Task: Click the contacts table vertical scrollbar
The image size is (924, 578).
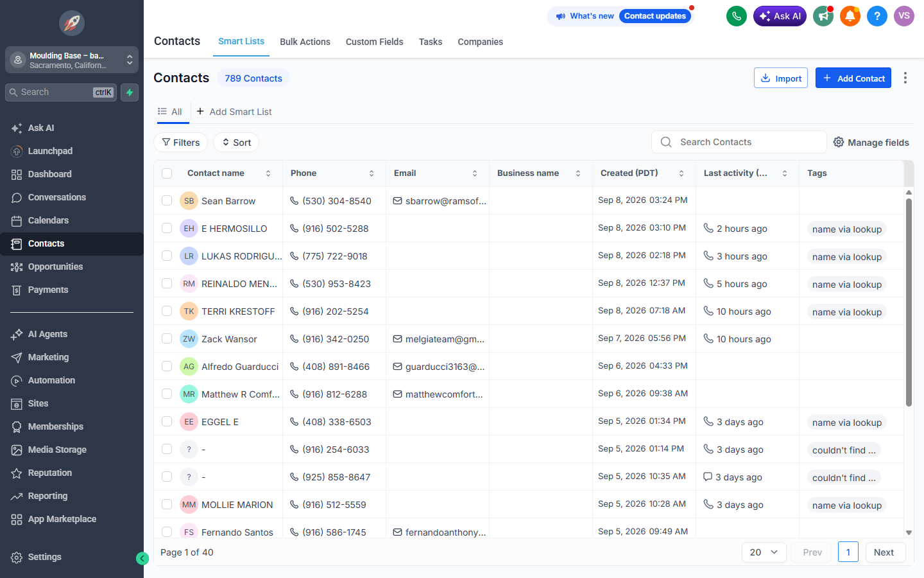Action: 909,302
